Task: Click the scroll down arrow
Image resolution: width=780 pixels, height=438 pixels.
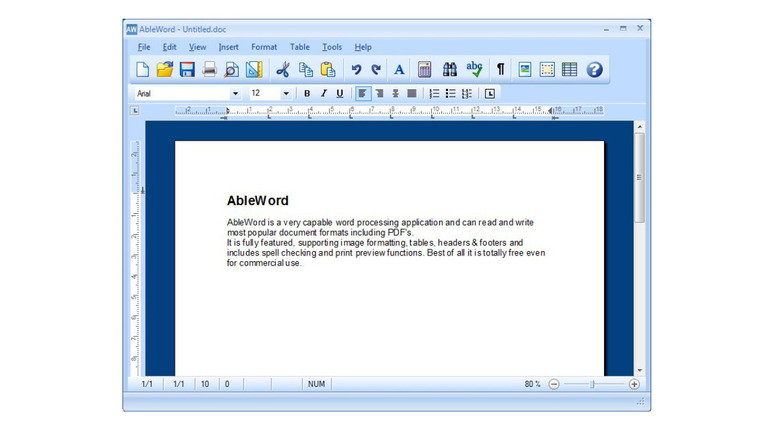Action: coord(640,371)
